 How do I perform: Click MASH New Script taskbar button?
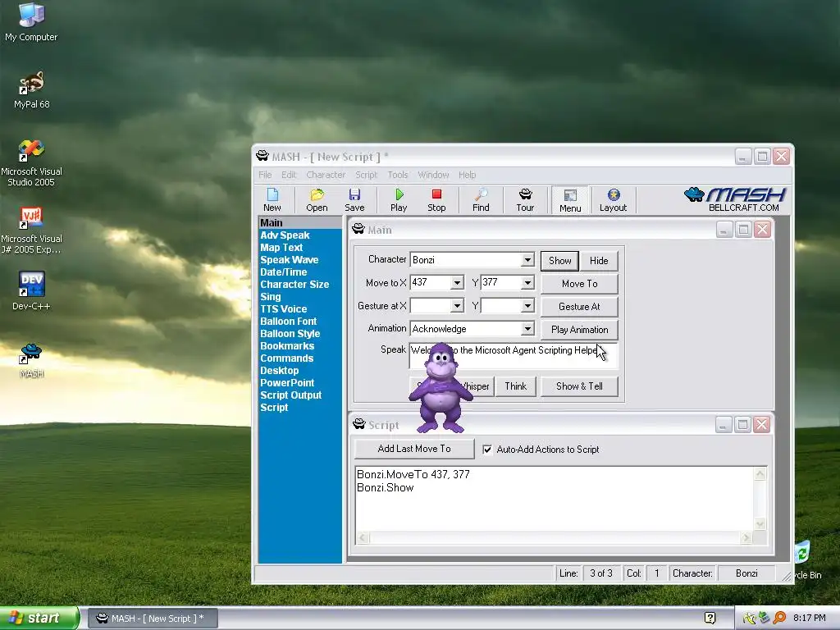[153, 619]
